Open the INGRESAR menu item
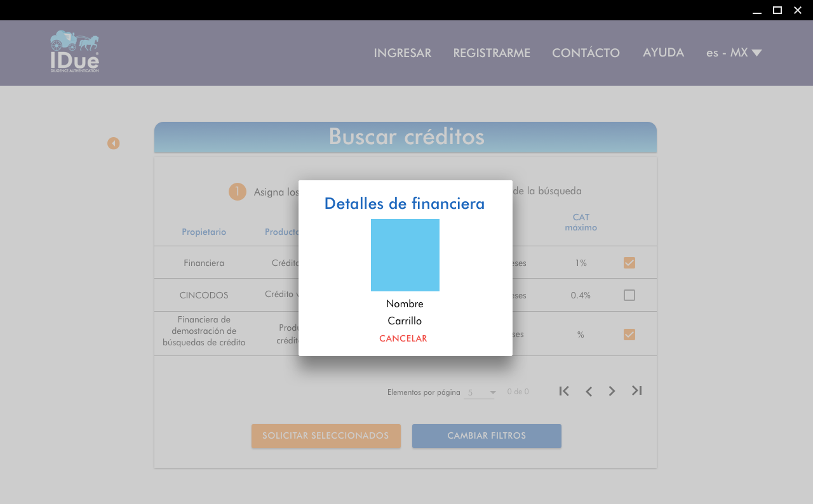The image size is (813, 504). (402, 53)
